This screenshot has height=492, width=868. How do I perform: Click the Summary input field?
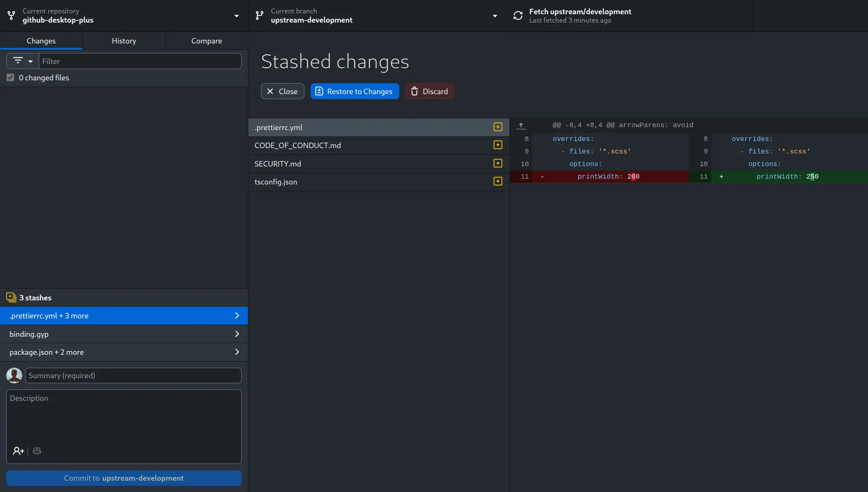click(133, 375)
